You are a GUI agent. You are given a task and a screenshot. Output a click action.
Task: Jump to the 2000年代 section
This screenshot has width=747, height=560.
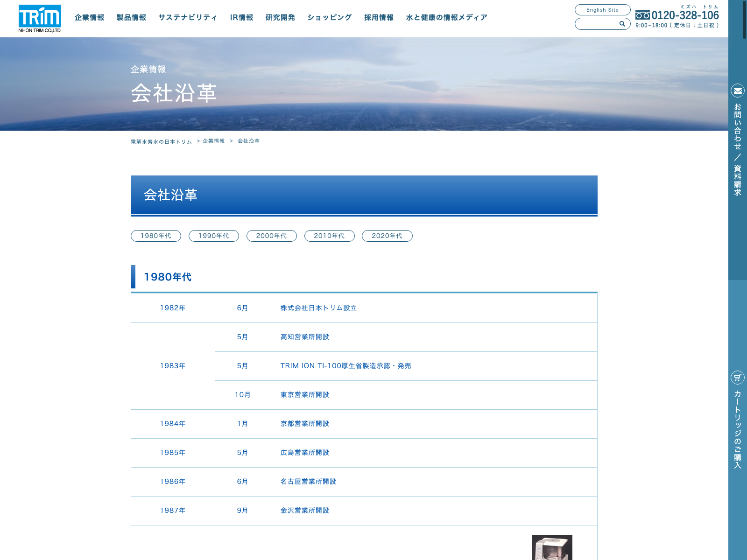tap(272, 236)
